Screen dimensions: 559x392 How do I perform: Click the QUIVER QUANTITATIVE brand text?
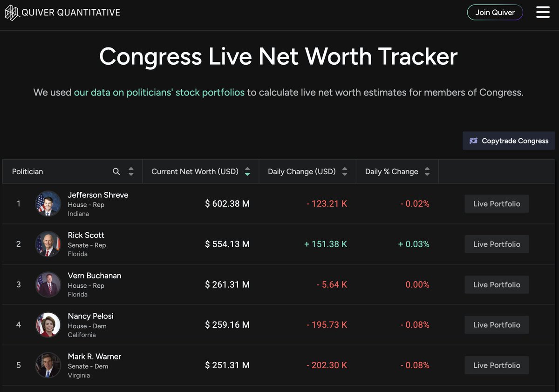pyautogui.click(x=71, y=13)
